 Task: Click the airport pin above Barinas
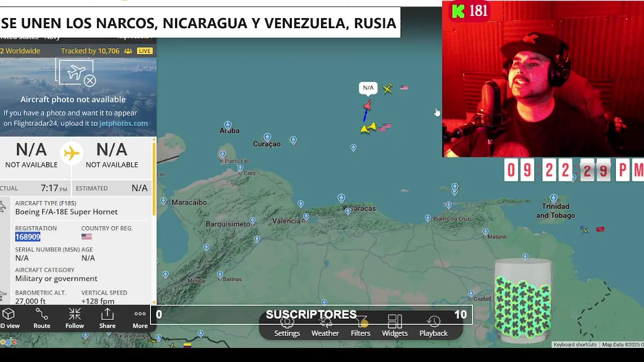pyautogui.click(x=220, y=275)
